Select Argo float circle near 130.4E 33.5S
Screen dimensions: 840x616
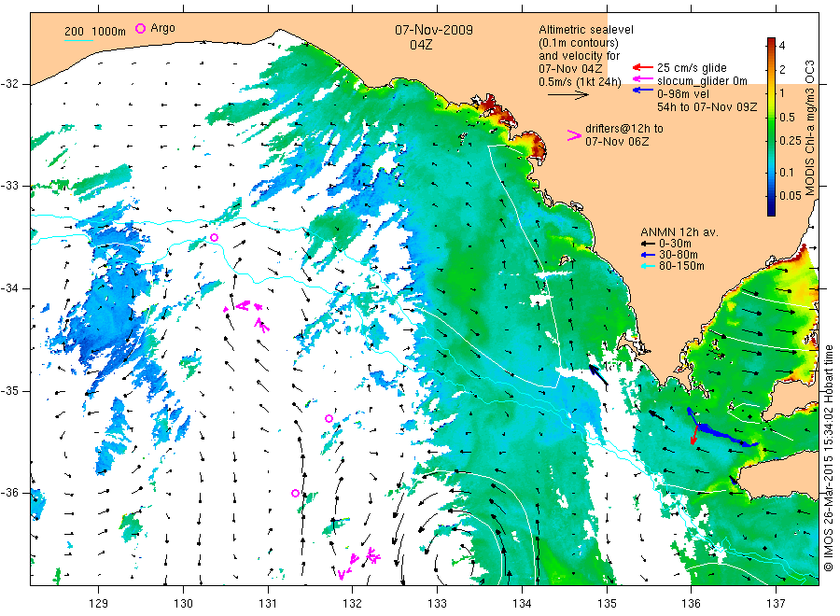click(214, 237)
